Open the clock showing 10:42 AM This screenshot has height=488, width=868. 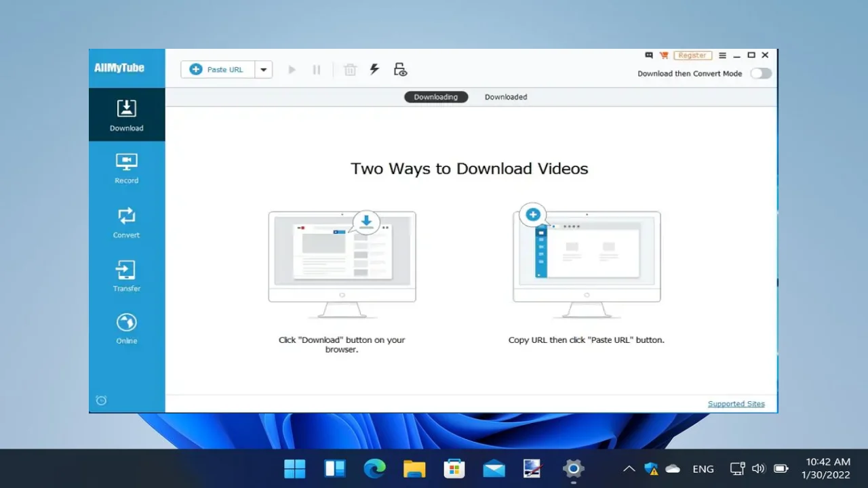[827, 468]
